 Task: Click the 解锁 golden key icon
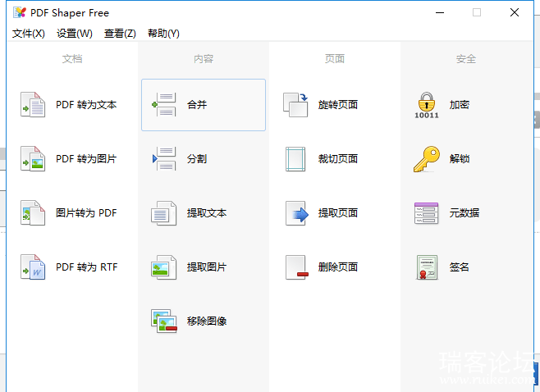click(427, 159)
